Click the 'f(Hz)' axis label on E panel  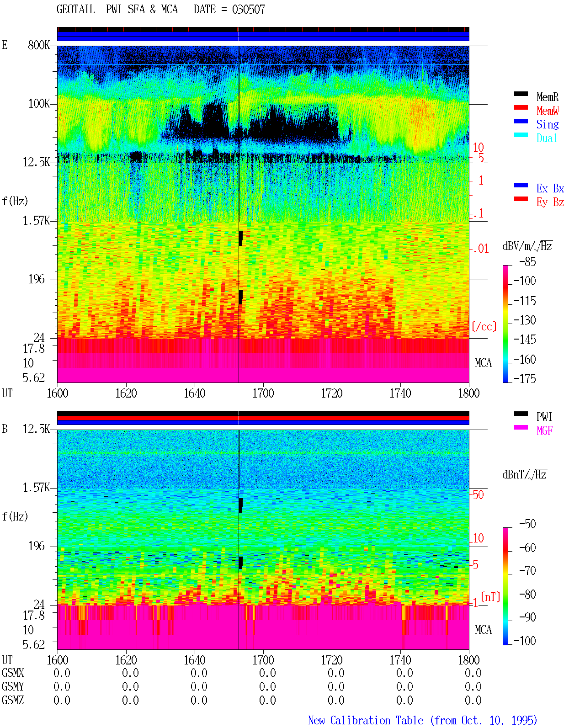[x=15, y=201]
